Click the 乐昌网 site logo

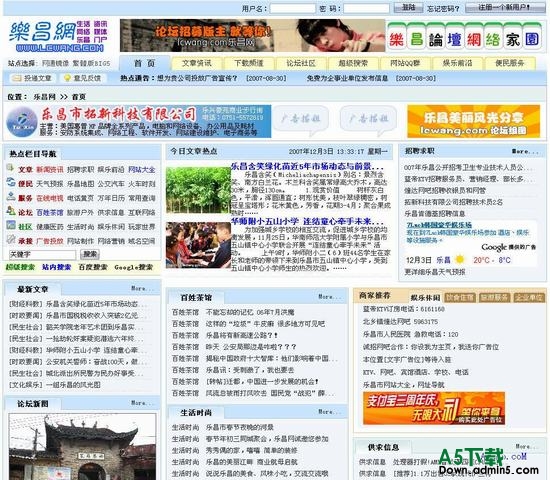pyautogui.click(x=58, y=36)
